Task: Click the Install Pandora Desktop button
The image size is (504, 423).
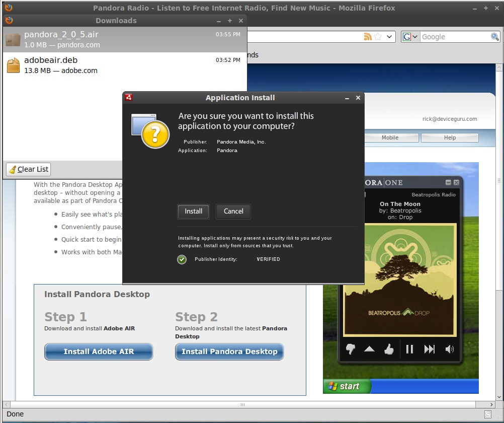Action: pos(229,351)
